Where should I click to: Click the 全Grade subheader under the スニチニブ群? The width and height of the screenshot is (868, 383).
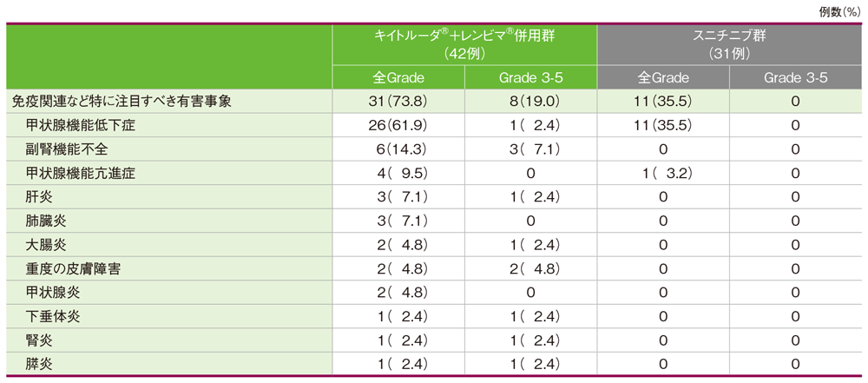(x=662, y=78)
